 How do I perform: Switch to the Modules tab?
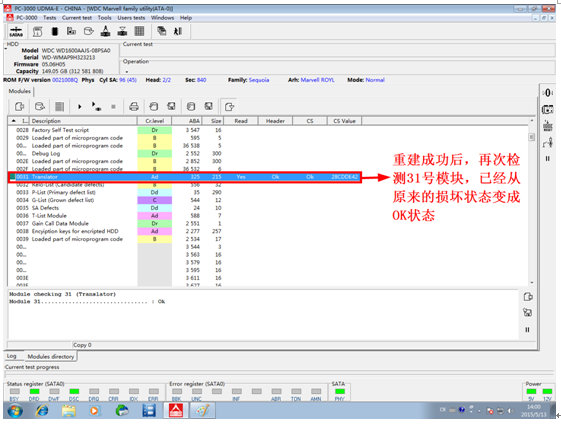pos(20,91)
